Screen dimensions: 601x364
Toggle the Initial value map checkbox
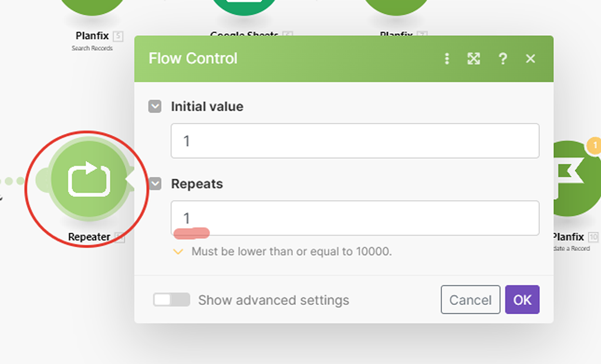155,106
